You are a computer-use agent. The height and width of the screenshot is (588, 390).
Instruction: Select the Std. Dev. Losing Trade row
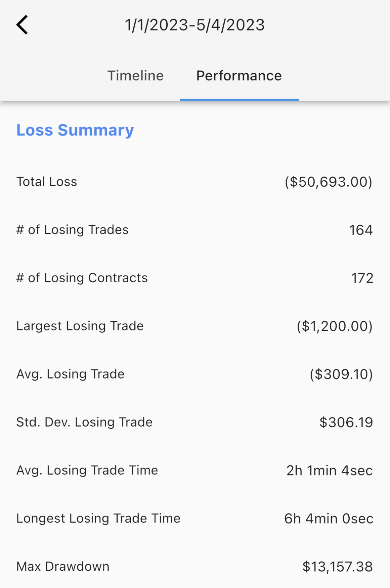click(x=195, y=422)
